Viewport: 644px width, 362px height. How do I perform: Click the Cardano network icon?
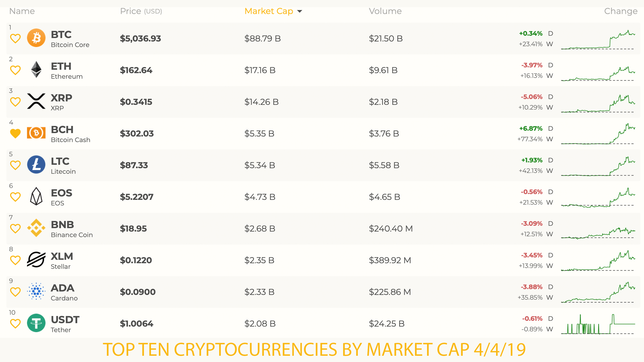pos(36,292)
